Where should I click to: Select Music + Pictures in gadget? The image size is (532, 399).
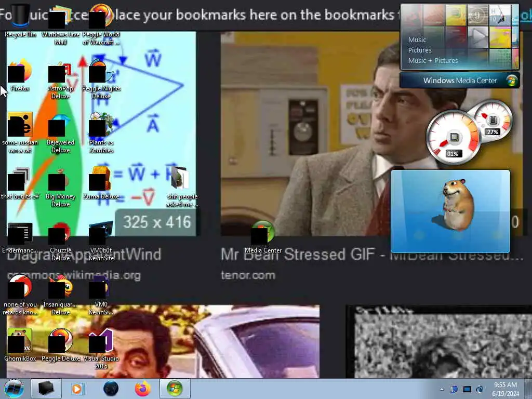433,61
